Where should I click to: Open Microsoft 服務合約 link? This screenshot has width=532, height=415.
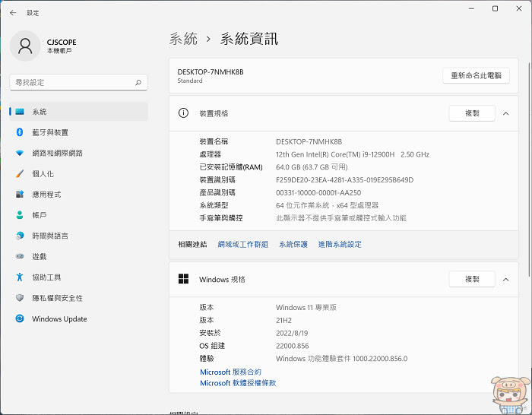pyautogui.click(x=231, y=372)
